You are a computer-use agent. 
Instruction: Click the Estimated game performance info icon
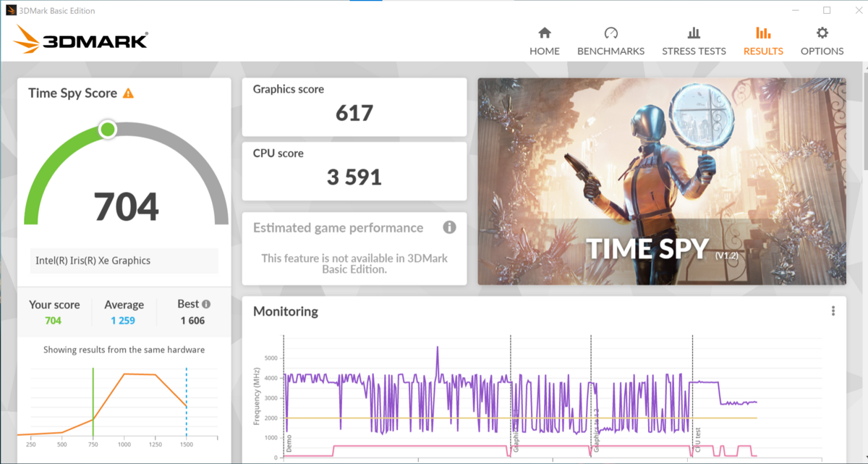point(449,227)
